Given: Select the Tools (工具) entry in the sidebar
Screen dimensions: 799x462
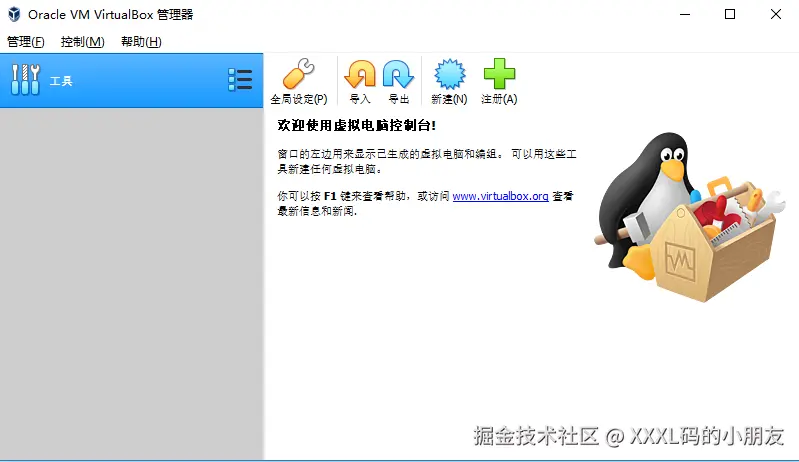Looking at the screenshot, I should 131,80.
